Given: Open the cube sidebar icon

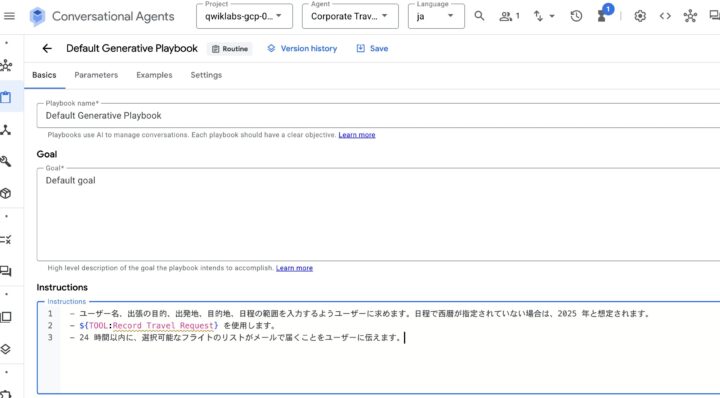Looking at the screenshot, I should (6, 193).
